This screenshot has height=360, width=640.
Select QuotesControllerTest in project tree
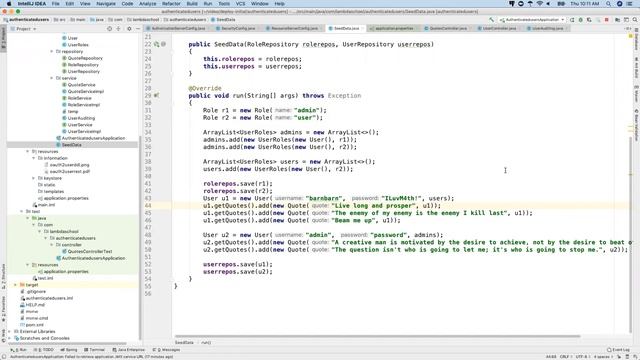(90, 251)
